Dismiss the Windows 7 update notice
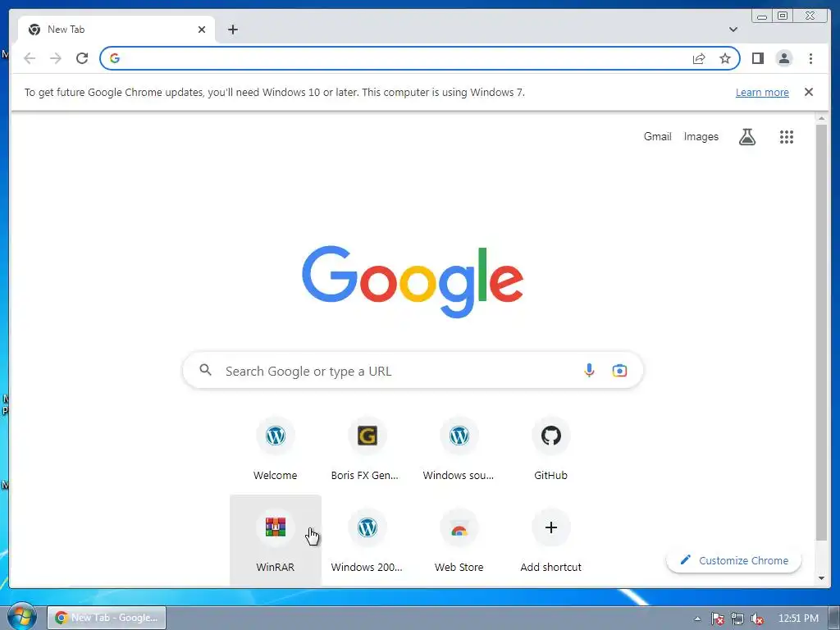The height and width of the screenshot is (630, 840). [x=809, y=92]
